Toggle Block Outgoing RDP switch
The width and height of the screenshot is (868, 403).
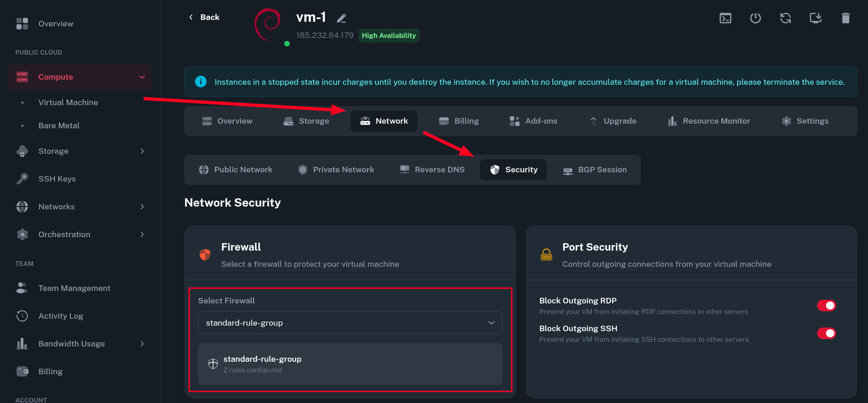[826, 306]
